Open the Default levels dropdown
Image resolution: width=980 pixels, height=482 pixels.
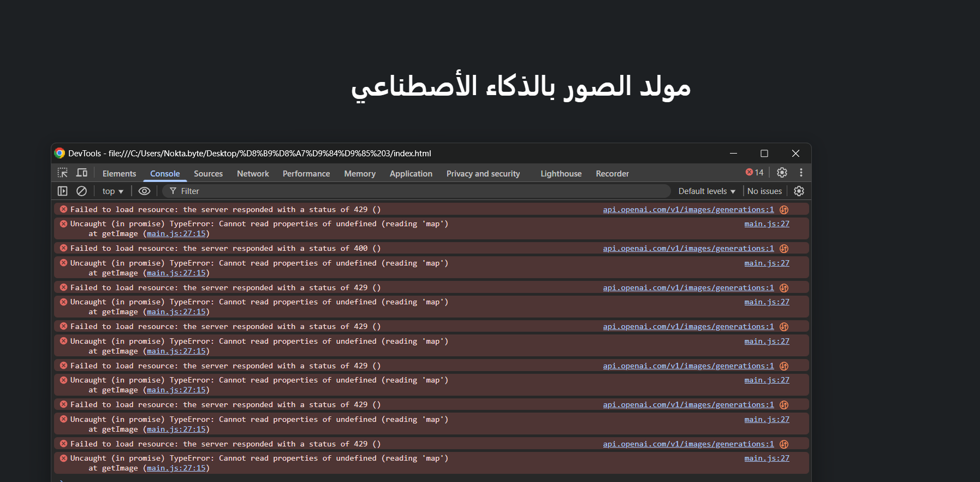[706, 191]
